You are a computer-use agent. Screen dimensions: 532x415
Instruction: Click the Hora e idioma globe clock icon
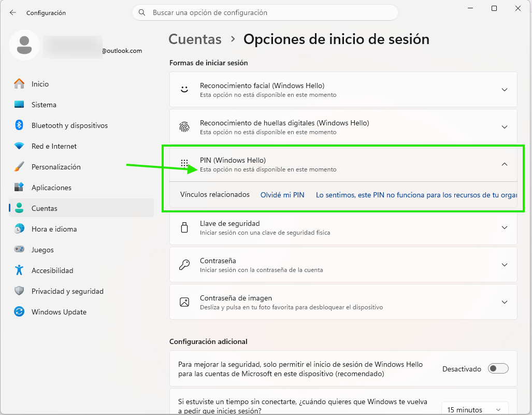(x=19, y=228)
